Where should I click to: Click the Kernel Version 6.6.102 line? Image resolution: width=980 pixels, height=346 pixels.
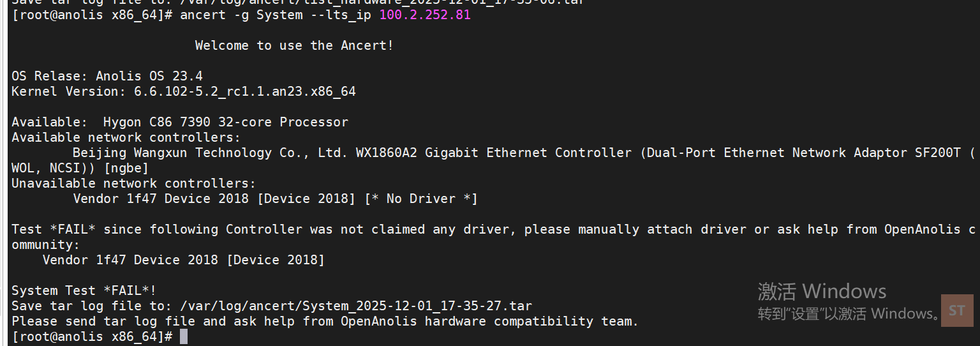184,91
